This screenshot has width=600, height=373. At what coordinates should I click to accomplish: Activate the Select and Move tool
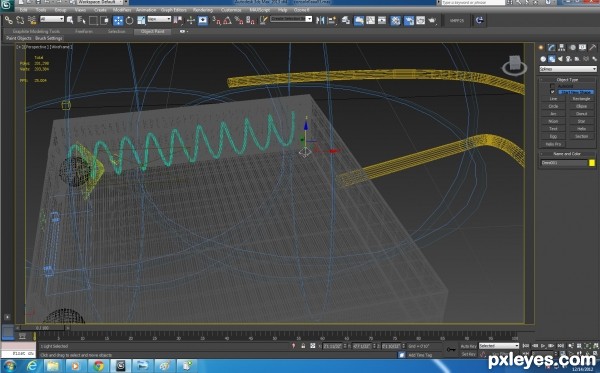point(118,20)
